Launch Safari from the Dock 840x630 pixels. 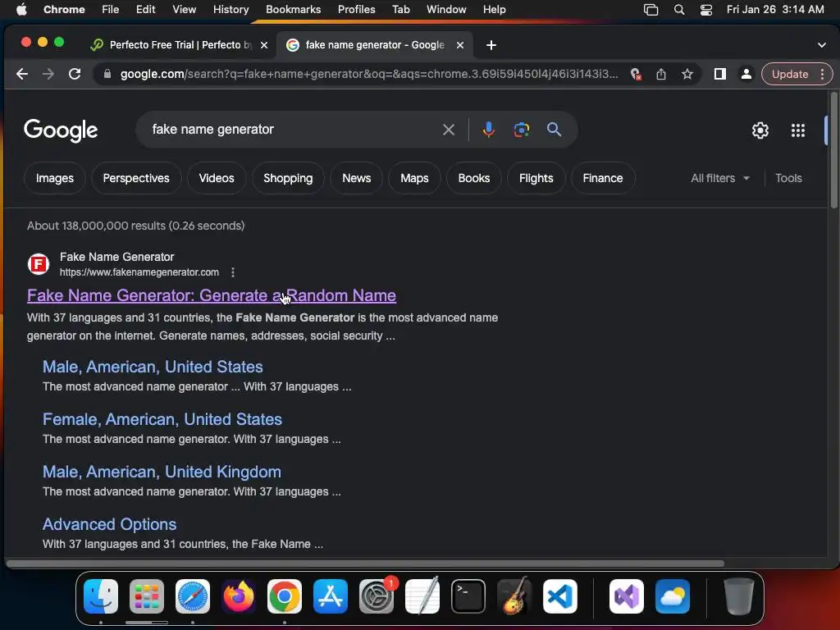click(193, 596)
